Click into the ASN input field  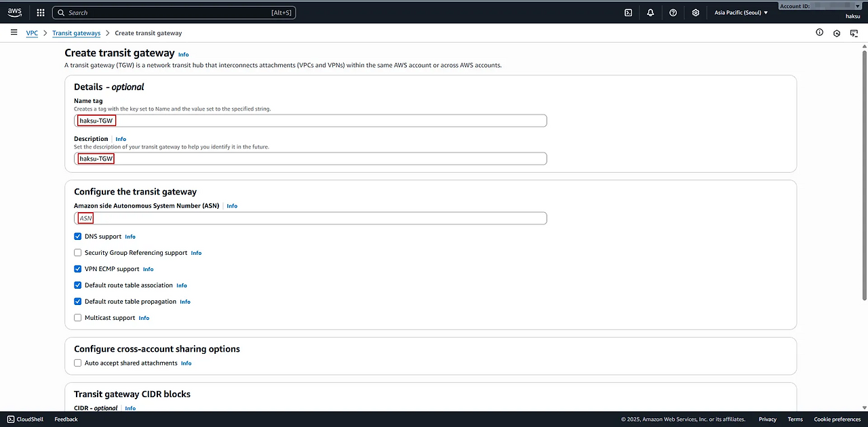[310, 218]
